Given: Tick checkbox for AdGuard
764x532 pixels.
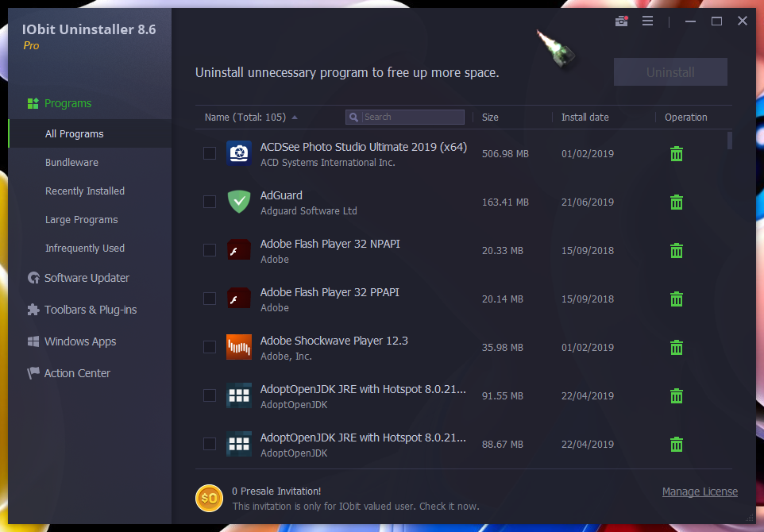Looking at the screenshot, I should [x=210, y=202].
